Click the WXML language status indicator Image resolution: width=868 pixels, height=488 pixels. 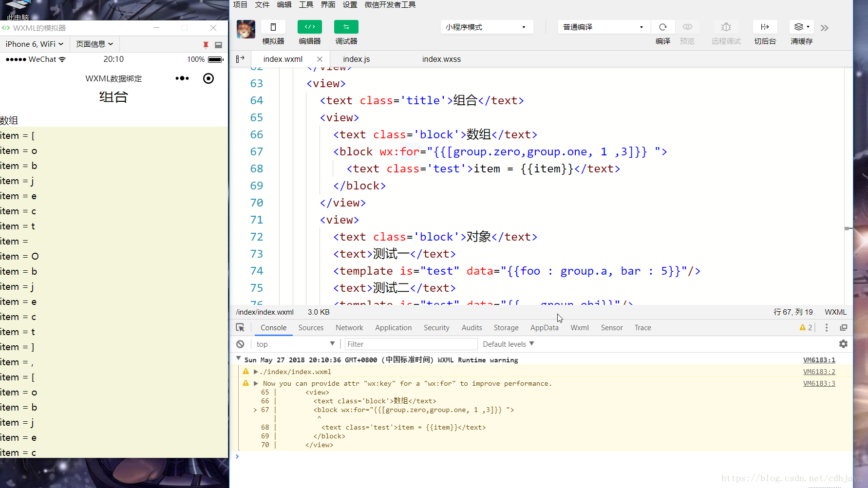(835, 312)
